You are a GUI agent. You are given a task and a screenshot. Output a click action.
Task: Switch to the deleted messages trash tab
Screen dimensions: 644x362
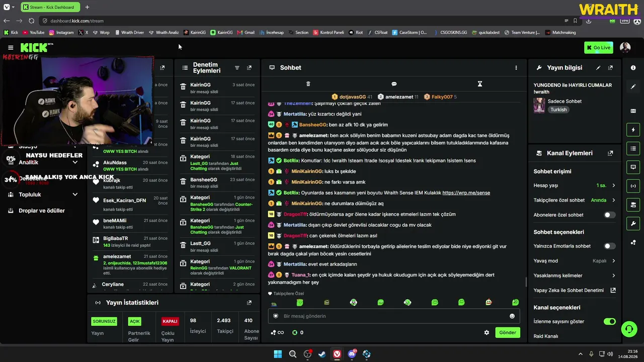coord(308,84)
